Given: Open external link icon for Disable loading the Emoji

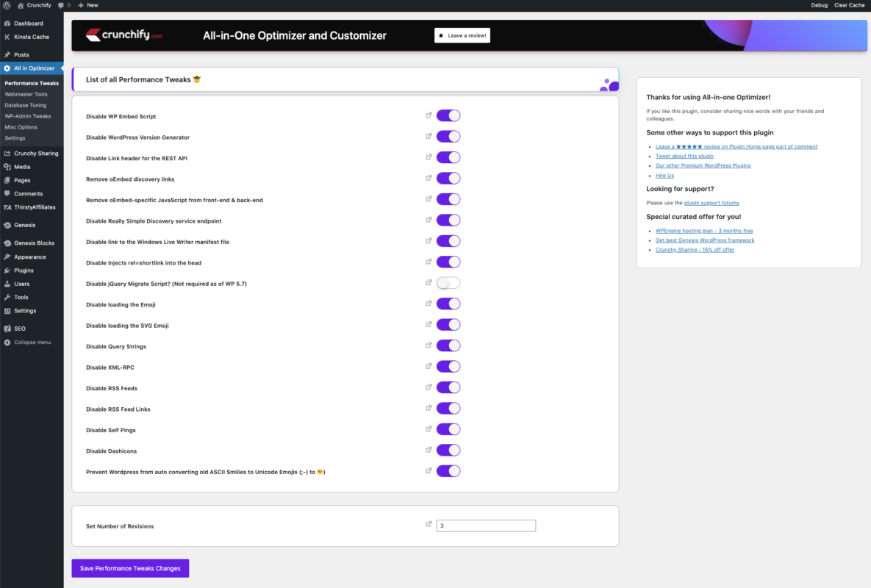Looking at the screenshot, I should (x=429, y=303).
